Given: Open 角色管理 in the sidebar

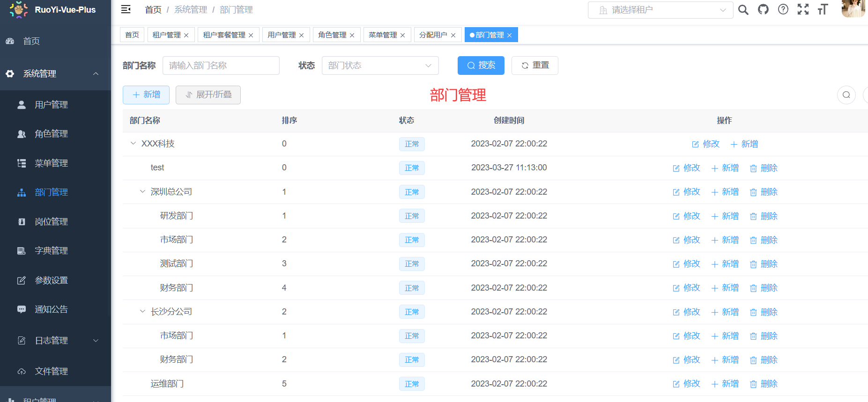Looking at the screenshot, I should pyautogui.click(x=55, y=134).
